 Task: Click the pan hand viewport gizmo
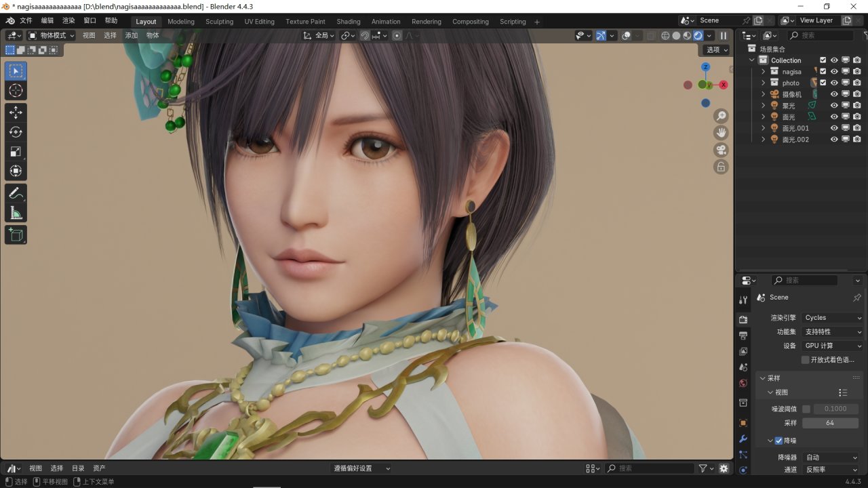click(x=721, y=133)
